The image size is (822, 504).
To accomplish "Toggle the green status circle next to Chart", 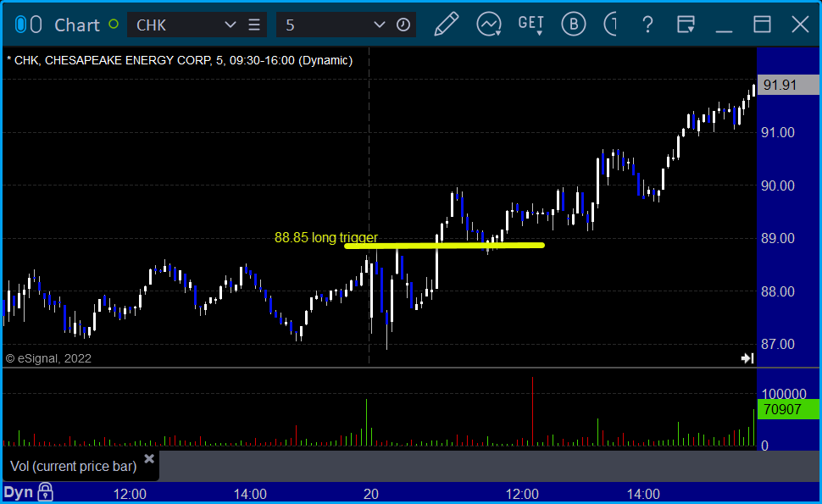I will coord(114,24).
